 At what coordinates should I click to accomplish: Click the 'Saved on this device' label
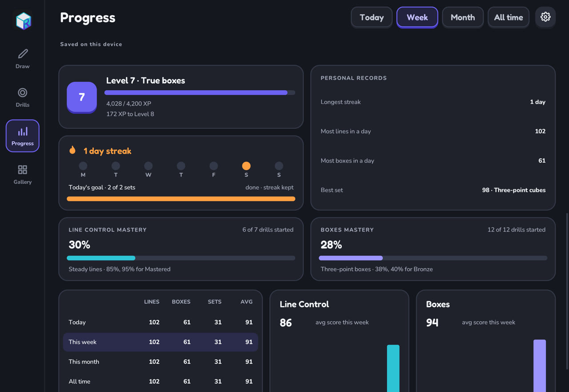click(91, 44)
